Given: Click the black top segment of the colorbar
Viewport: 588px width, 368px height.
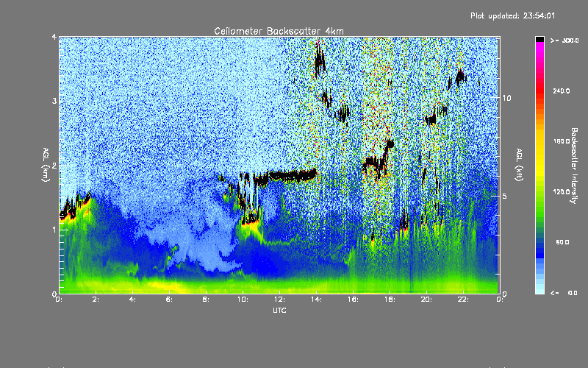Looking at the screenshot, I should pos(539,39).
